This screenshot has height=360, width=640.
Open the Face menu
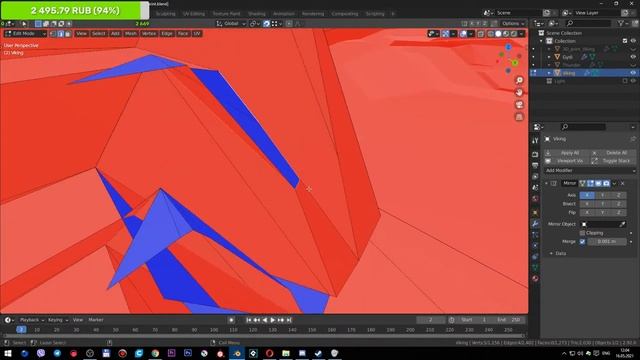[183, 33]
